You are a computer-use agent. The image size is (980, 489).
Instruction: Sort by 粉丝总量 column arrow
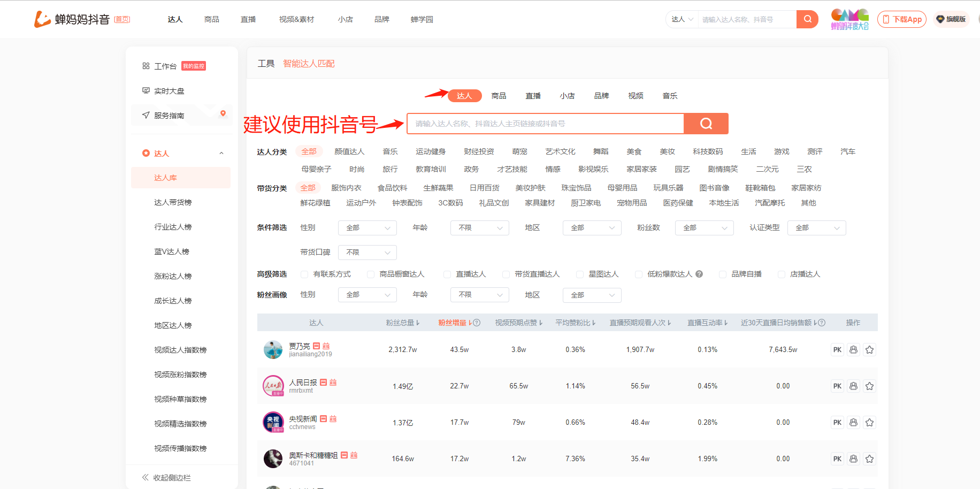pos(418,323)
